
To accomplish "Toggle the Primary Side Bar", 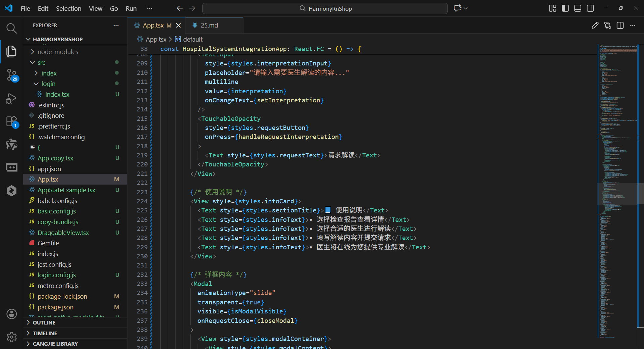I will [x=565, y=8].
